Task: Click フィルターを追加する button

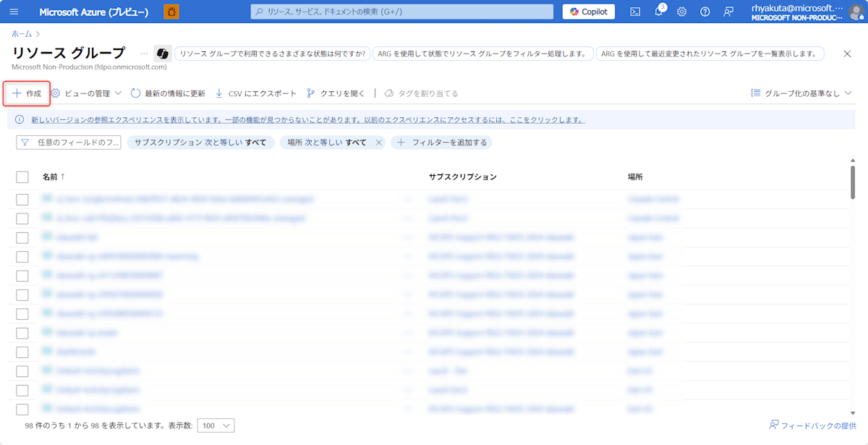Action: (x=441, y=143)
